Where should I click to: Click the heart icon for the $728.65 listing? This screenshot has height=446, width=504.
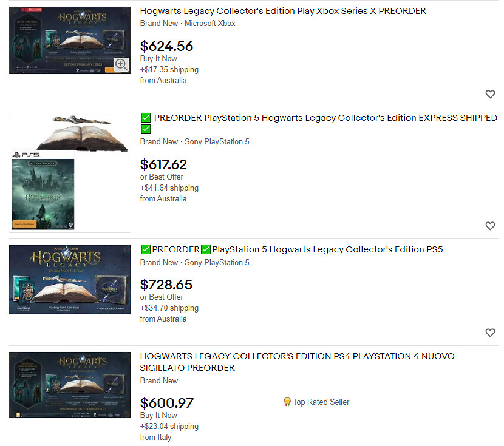tap(490, 333)
